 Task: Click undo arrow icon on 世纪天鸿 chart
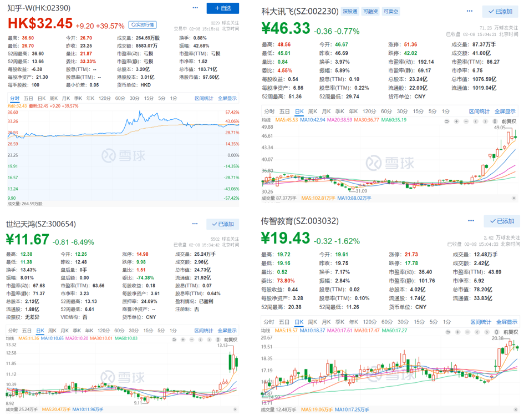174,340
